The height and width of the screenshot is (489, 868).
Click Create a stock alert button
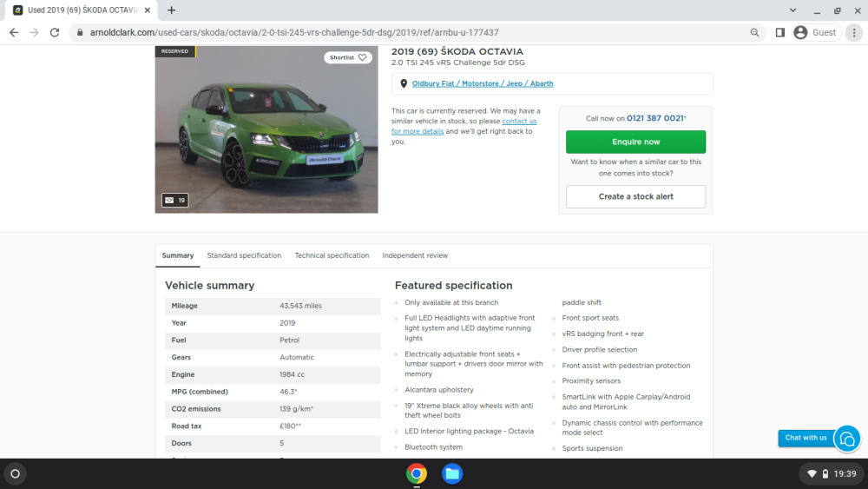click(635, 196)
